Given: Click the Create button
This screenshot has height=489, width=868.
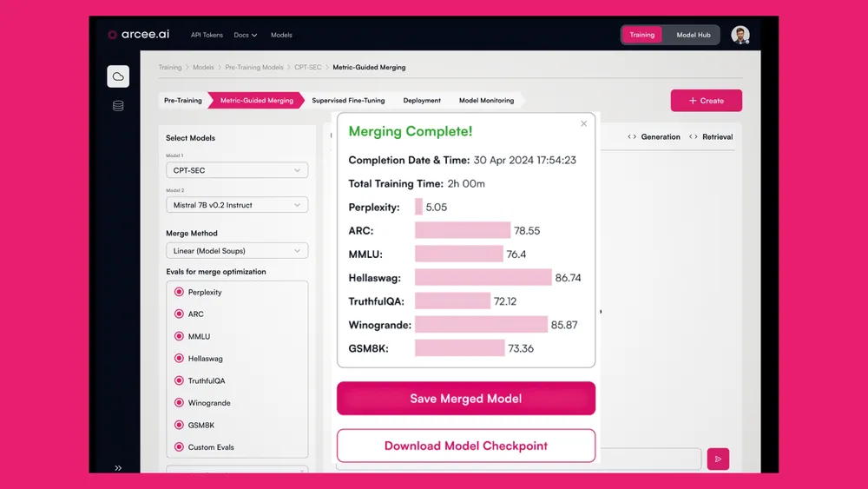Looking at the screenshot, I should tap(707, 101).
